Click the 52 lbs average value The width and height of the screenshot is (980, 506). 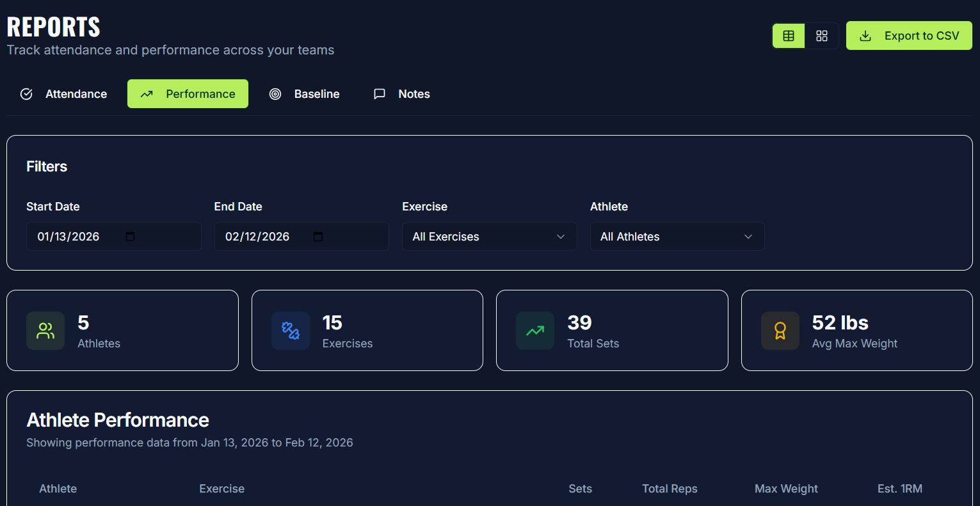[840, 323]
